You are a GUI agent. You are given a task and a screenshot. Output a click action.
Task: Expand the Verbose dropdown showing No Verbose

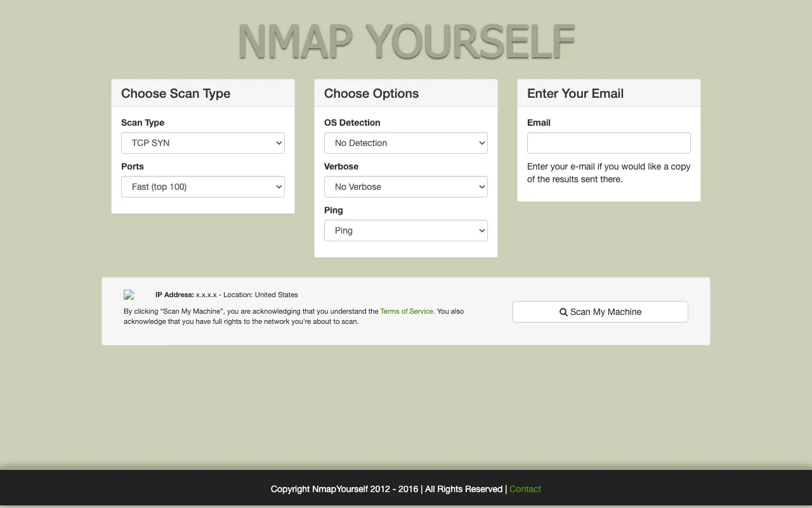[x=406, y=187]
